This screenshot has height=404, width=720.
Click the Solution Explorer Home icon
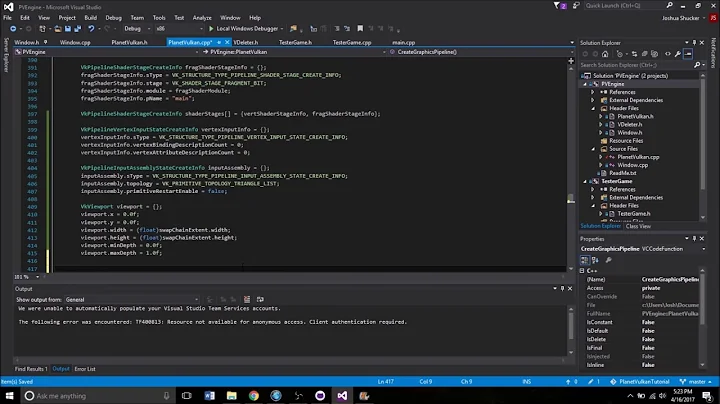(x=605, y=54)
